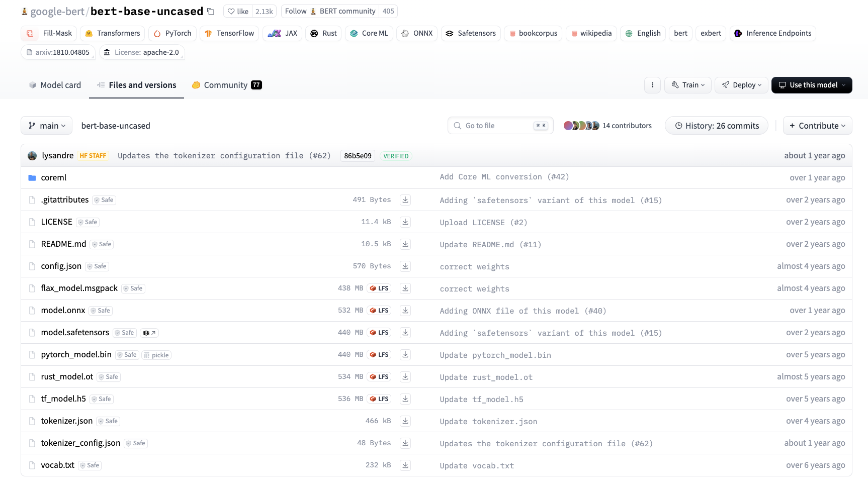Download tokenizer_config.json file
Image resolution: width=868 pixels, height=494 pixels.
[x=405, y=443]
